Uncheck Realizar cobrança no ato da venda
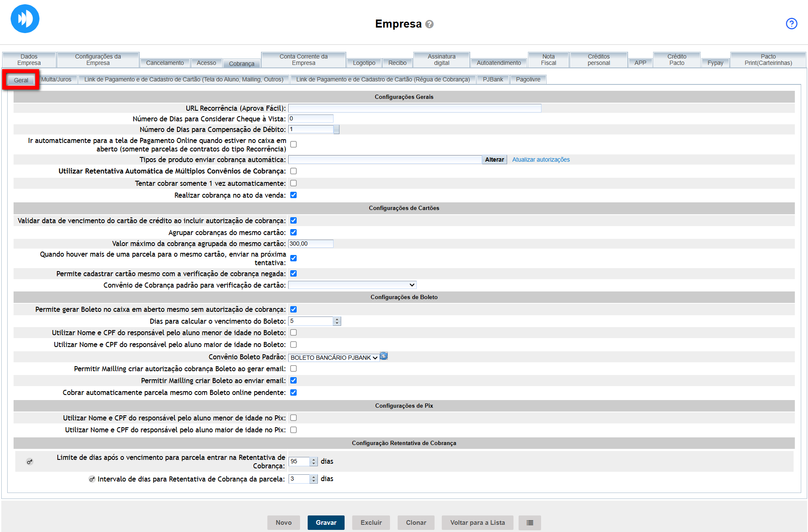The height and width of the screenshot is (532, 808). [293, 195]
